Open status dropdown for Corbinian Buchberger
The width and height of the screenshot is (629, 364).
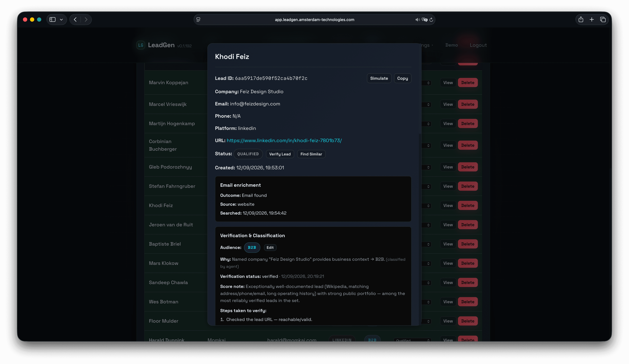point(427,145)
